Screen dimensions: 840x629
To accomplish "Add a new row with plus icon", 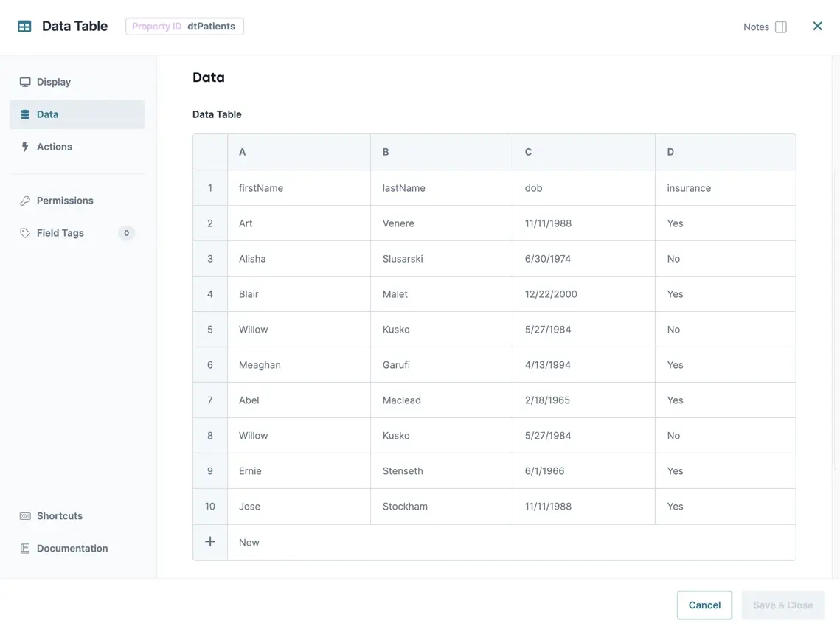I will [210, 542].
